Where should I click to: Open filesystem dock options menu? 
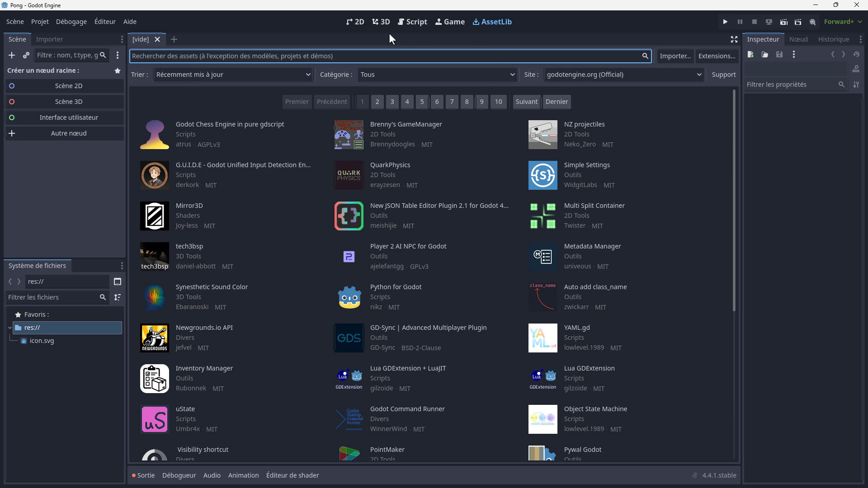point(122,266)
